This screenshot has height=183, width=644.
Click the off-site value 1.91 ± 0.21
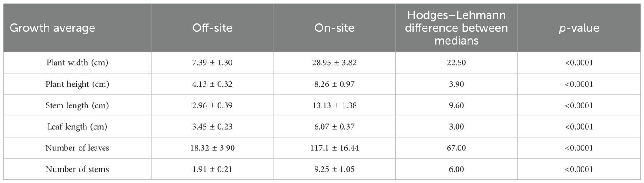click(212, 169)
